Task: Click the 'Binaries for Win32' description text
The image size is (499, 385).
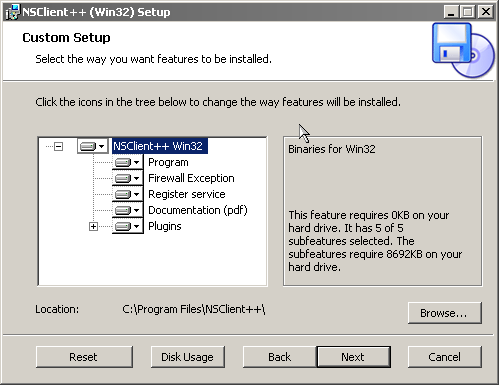Action: pos(332,149)
